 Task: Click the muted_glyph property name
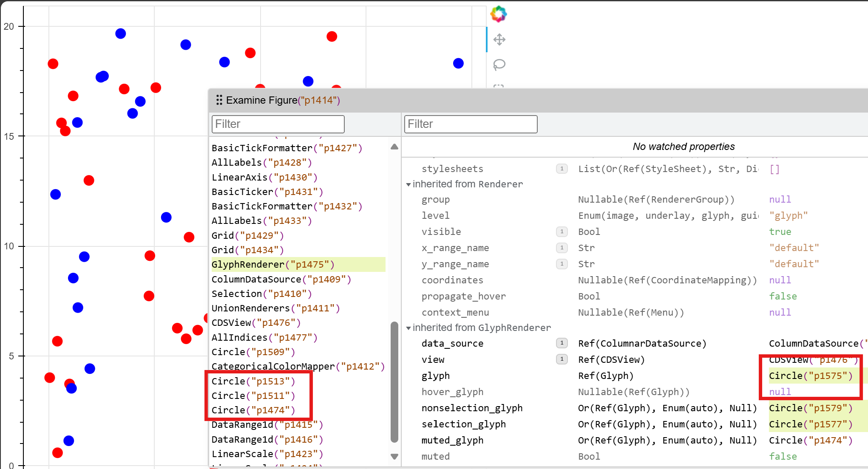tap(452, 440)
